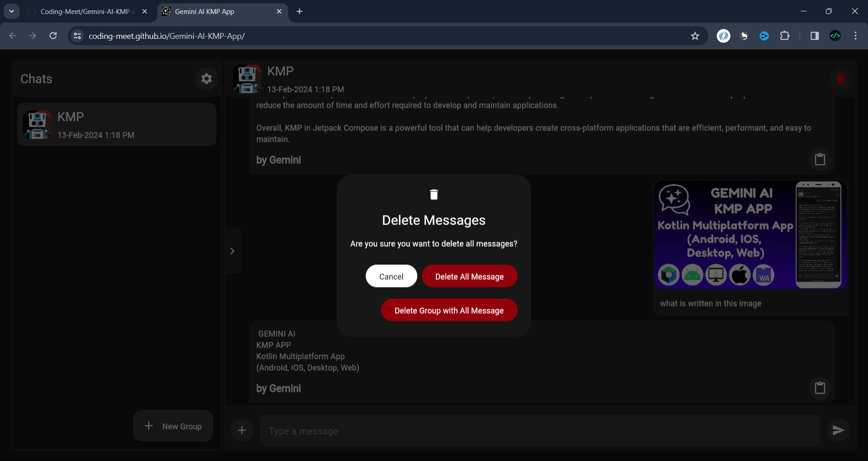Screen dimensions: 868x461
Task: Open the Extensions puzzle menu
Action: coord(785,36)
